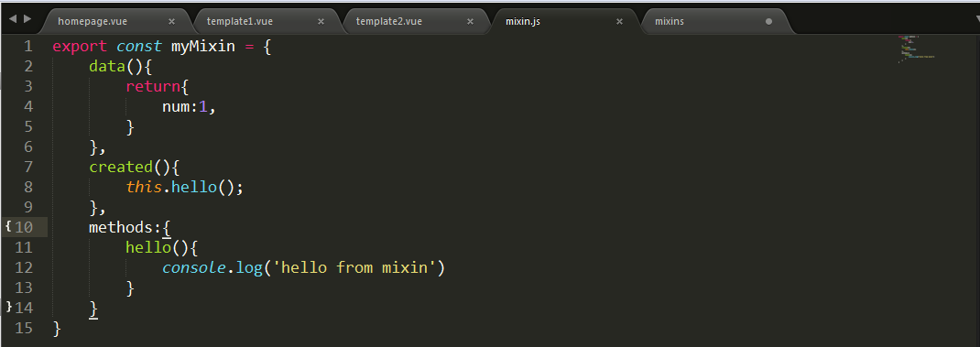Image resolution: width=980 pixels, height=347 pixels.
Task: Click the opening bracket marker beside line 10
Action: point(8,226)
